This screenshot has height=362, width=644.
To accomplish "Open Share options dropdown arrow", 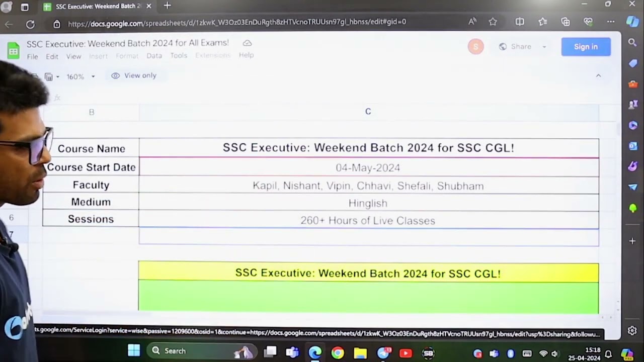I will point(544,47).
